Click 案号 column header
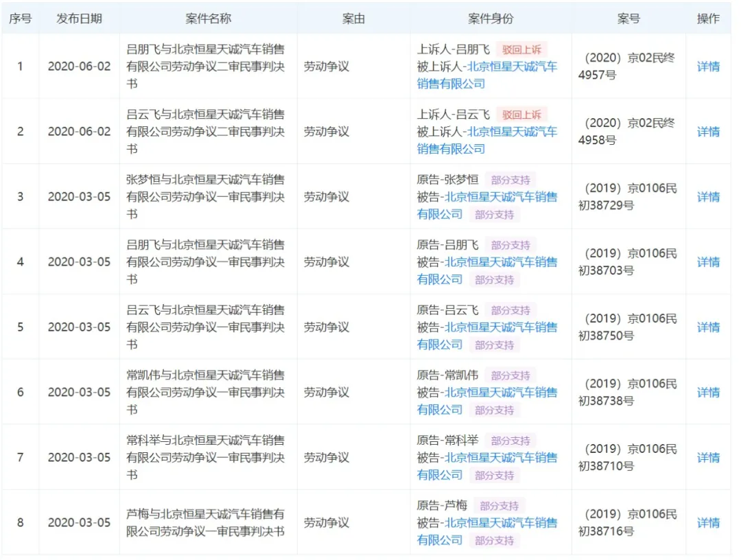 [x=628, y=19]
